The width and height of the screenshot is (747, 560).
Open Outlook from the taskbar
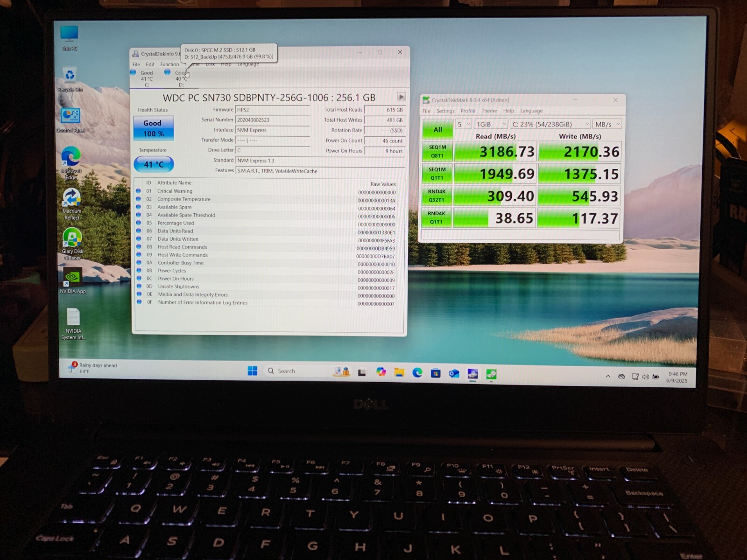coord(454,373)
